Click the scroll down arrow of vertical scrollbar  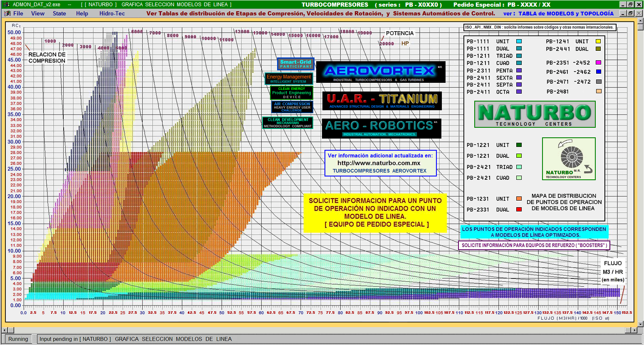(x=640, y=324)
